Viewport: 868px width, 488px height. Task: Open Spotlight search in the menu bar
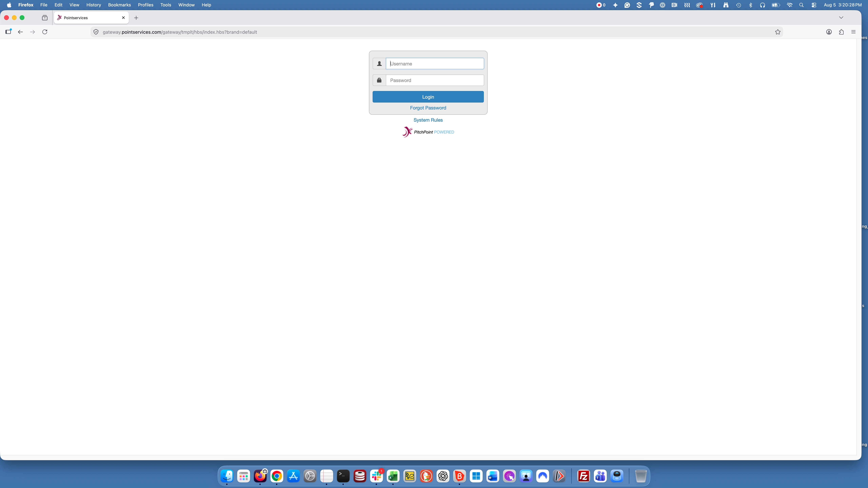tap(802, 5)
